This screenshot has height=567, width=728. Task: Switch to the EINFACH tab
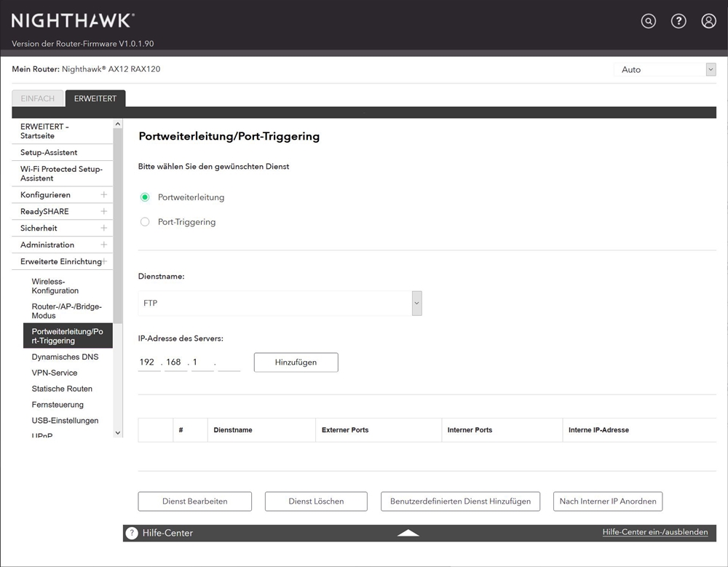tap(37, 99)
